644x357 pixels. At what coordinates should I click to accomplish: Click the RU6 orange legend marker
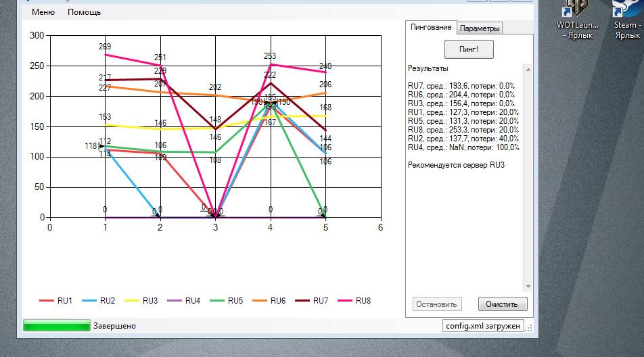(x=260, y=301)
